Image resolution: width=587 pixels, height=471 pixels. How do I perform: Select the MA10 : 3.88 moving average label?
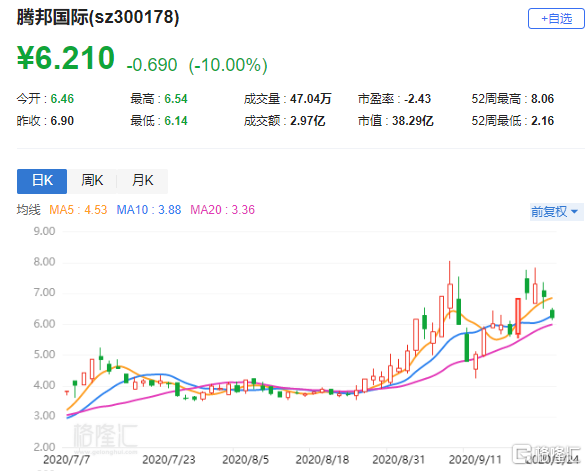149,210
